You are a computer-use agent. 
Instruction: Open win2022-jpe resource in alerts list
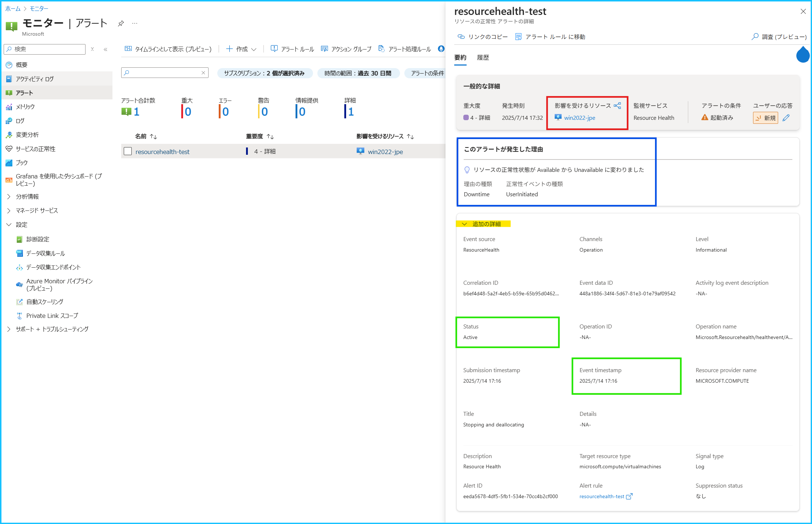click(385, 152)
